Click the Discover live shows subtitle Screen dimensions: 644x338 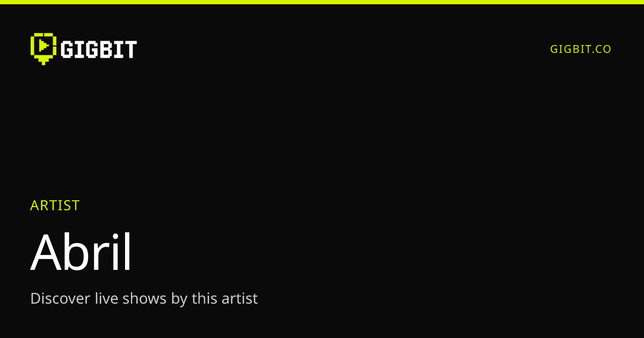pos(144,298)
